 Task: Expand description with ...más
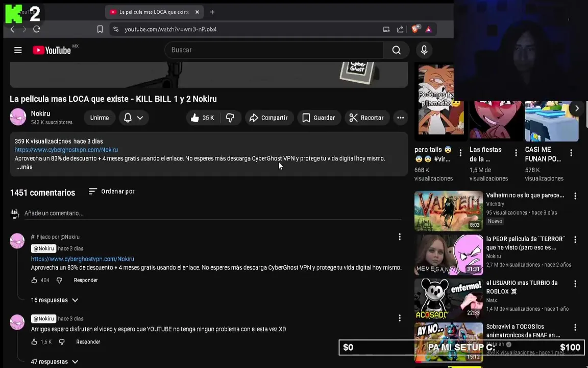coord(24,167)
